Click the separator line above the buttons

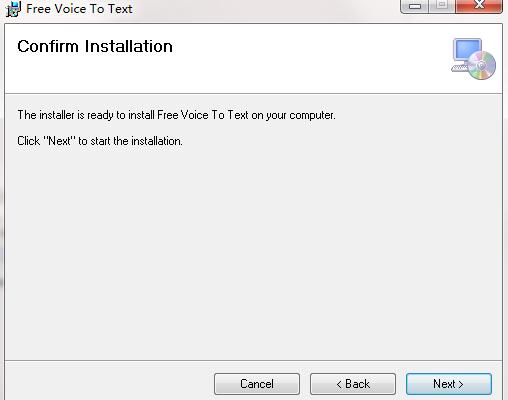[253, 360]
